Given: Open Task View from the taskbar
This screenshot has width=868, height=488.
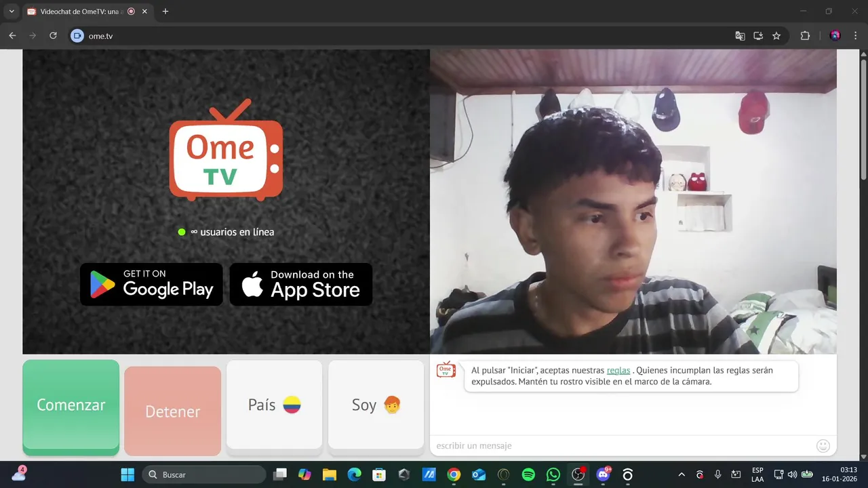Looking at the screenshot, I should pos(280,474).
